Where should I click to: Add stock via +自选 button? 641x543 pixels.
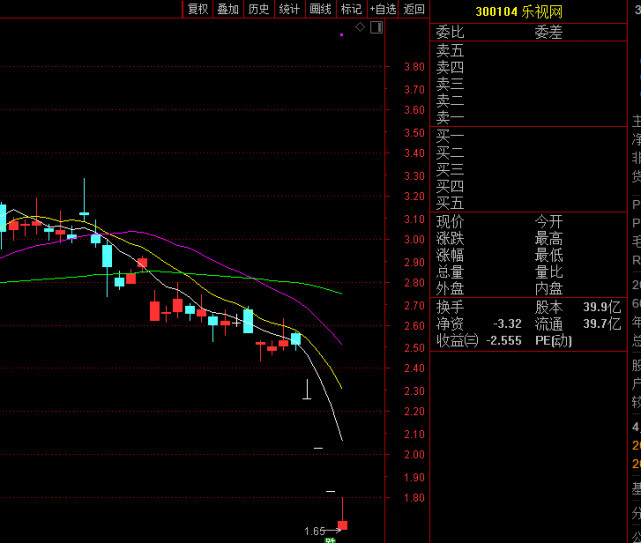(x=383, y=9)
